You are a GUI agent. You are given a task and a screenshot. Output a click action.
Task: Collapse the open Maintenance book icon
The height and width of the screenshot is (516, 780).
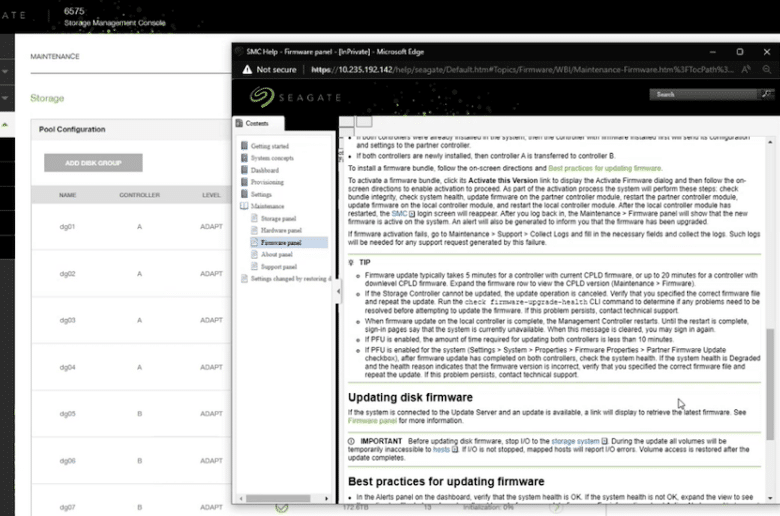(244, 206)
